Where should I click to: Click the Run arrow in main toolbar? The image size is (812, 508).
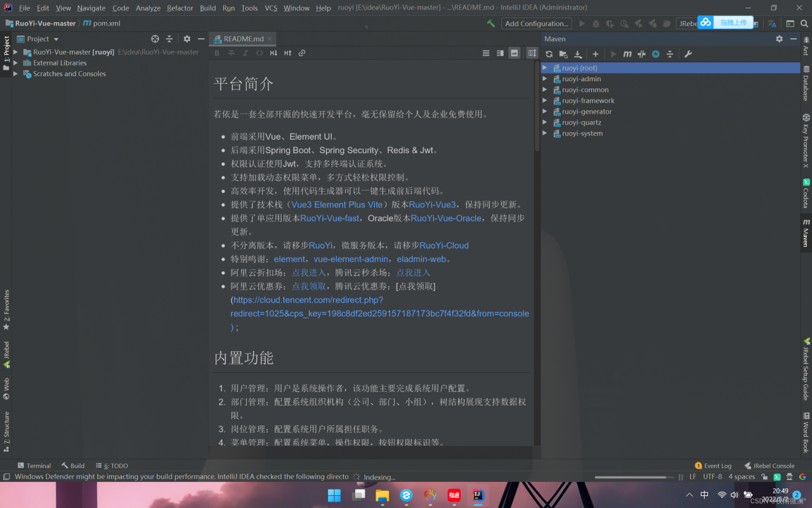click(x=582, y=23)
